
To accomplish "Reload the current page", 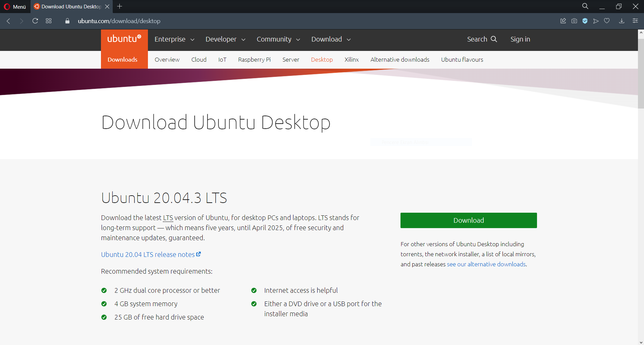I will 35,21.
